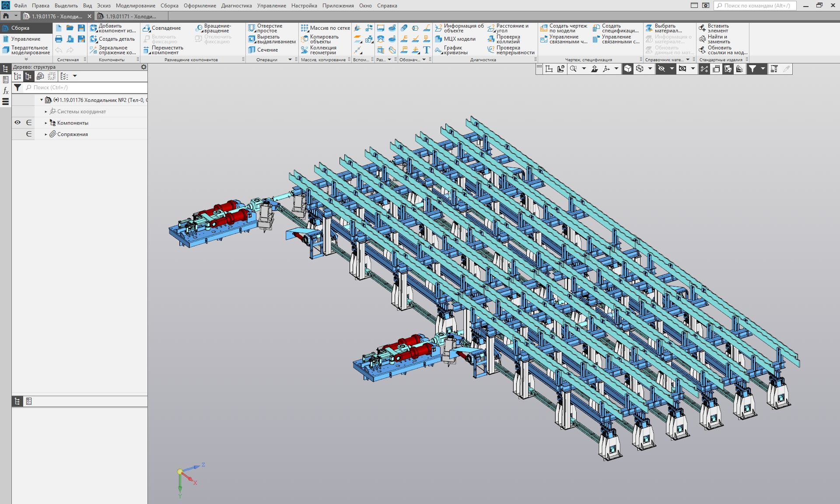This screenshot has height=504, width=840.
Task: Expand the Сопряжения tree node
Action: click(46, 134)
